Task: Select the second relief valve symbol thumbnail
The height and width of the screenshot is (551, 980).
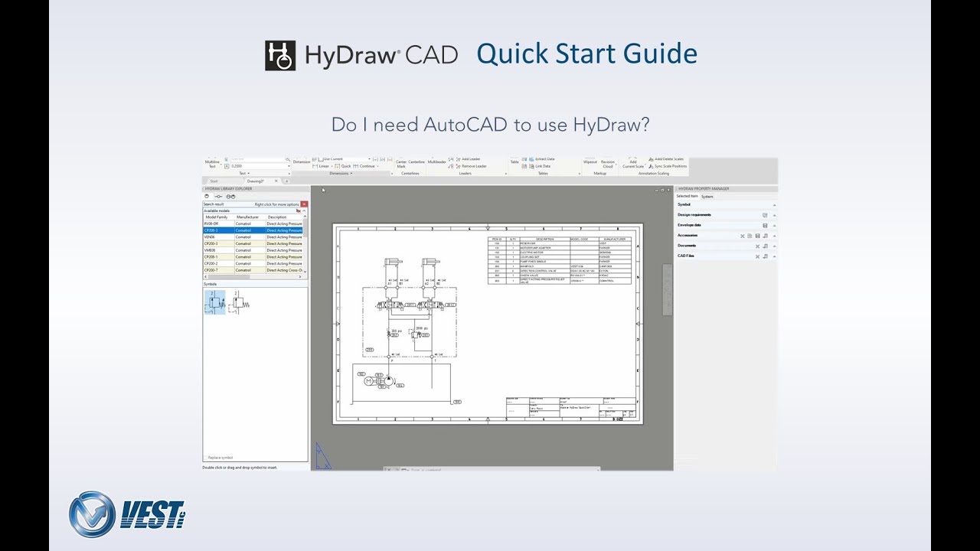Action: pos(238,302)
